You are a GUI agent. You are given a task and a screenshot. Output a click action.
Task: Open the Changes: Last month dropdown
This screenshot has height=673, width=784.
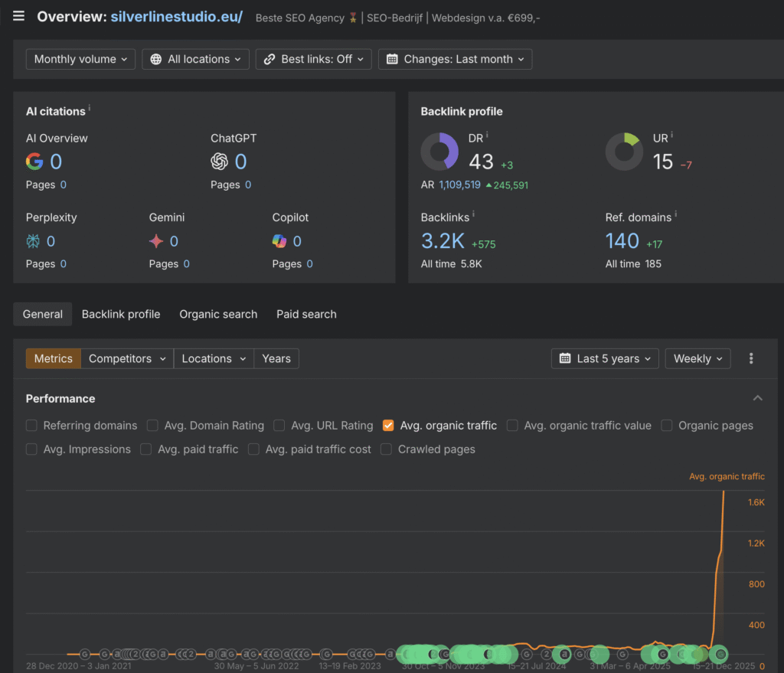point(455,59)
